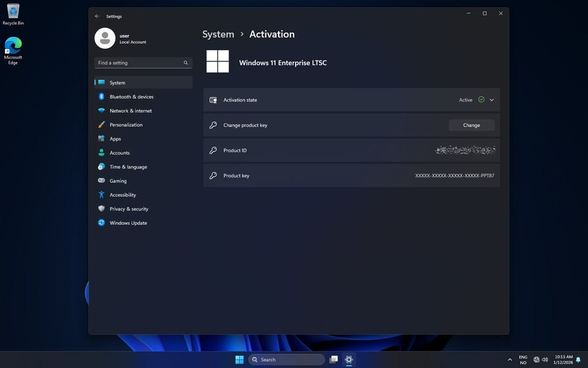Type in the Find a setting box
The height and width of the screenshot is (368, 588).
[x=139, y=63]
